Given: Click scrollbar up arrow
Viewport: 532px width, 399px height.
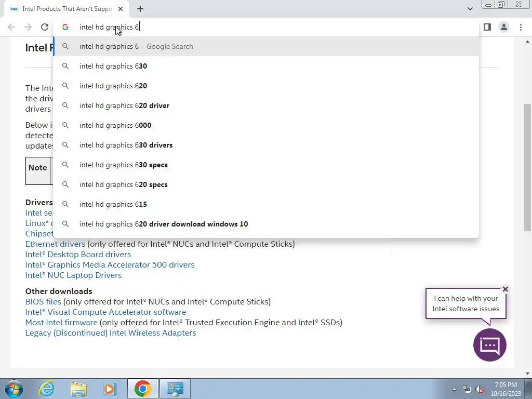Looking at the screenshot, I should [x=527, y=42].
